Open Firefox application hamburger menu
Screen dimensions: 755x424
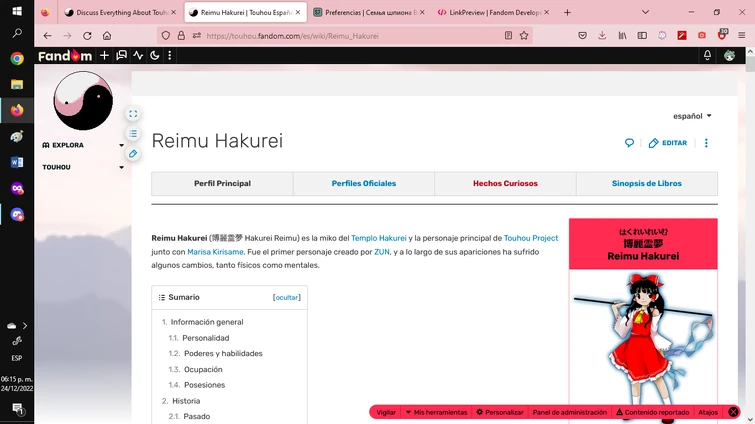tap(742, 35)
